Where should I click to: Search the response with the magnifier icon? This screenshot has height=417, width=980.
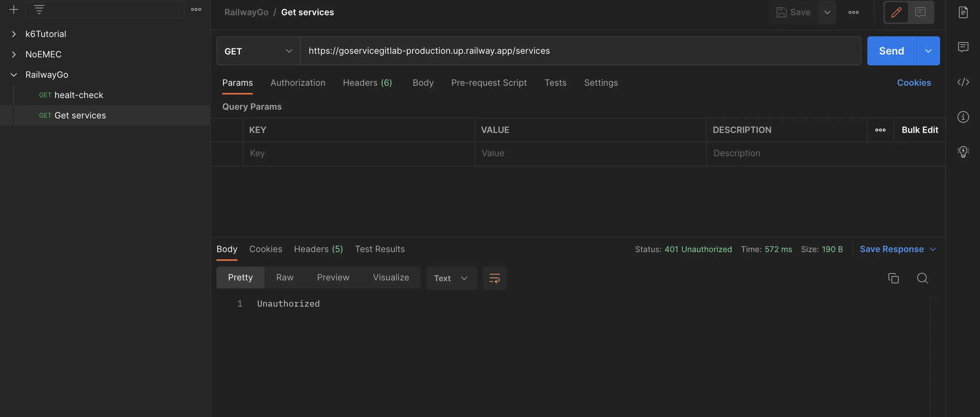click(x=922, y=278)
